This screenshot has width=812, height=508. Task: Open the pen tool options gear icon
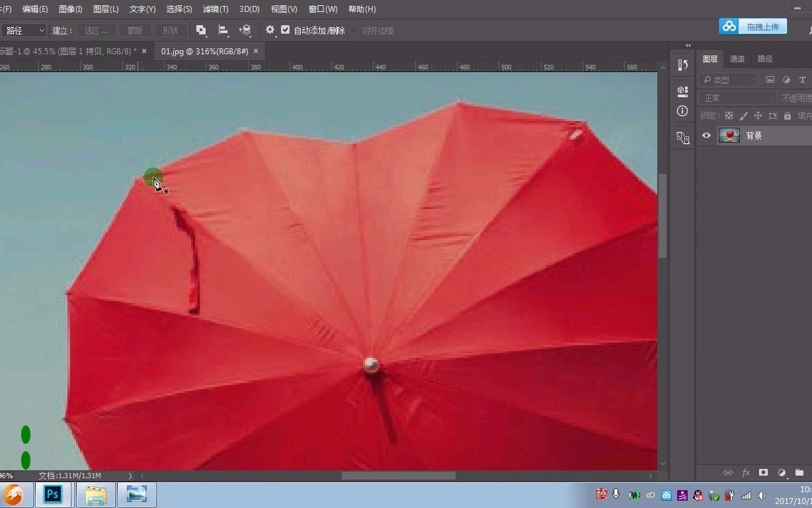tap(270, 30)
